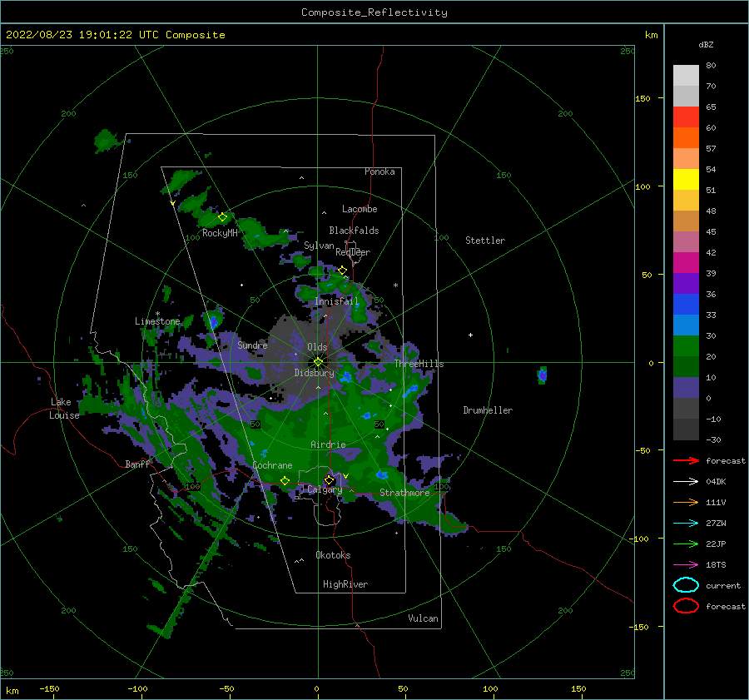The image size is (749, 700).
Task: Click the Innisfail label
Action: 336,301
